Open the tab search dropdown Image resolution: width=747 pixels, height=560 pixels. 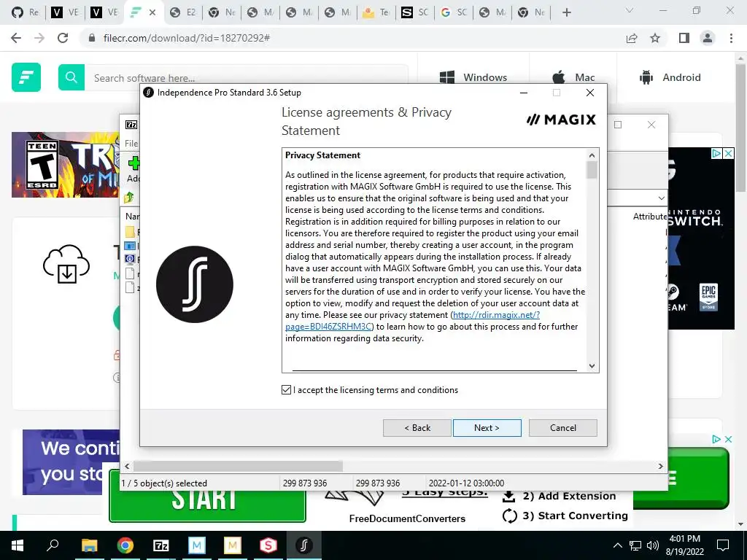click(x=630, y=10)
